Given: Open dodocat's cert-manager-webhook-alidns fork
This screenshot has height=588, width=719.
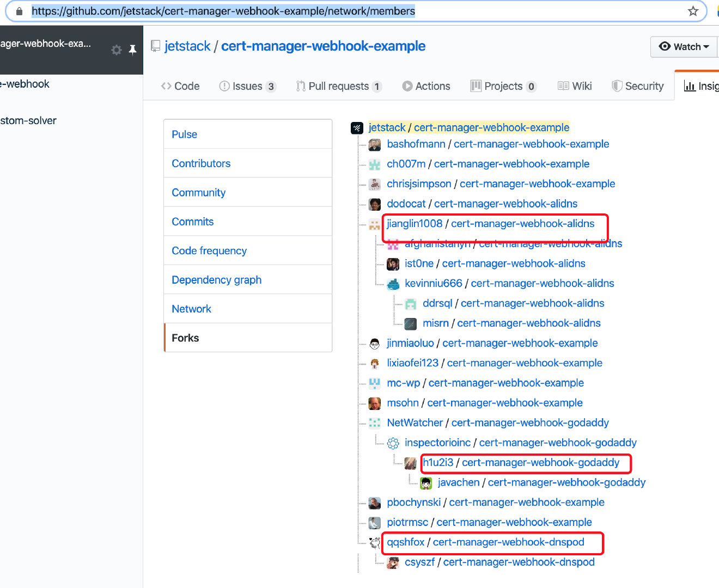Looking at the screenshot, I should tap(506, 204).
